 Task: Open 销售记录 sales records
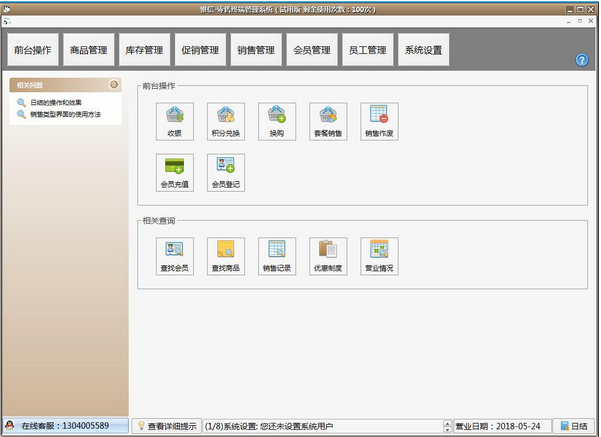tap(277, 255)
